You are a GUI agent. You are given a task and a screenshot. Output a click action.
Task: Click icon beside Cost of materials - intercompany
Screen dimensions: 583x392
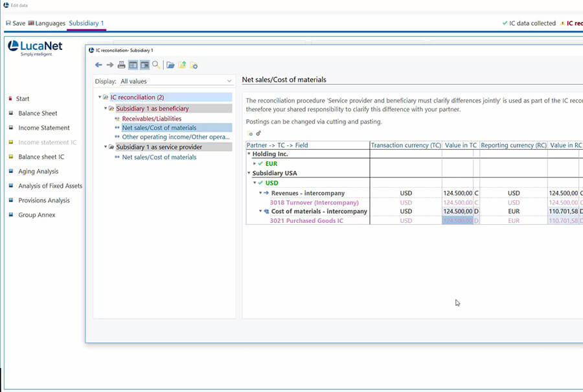click(x=266, y=211)
